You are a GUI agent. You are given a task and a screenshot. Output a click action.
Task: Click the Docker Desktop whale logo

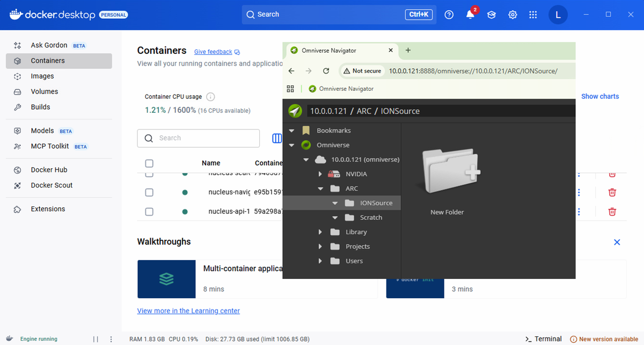(16, 15)
